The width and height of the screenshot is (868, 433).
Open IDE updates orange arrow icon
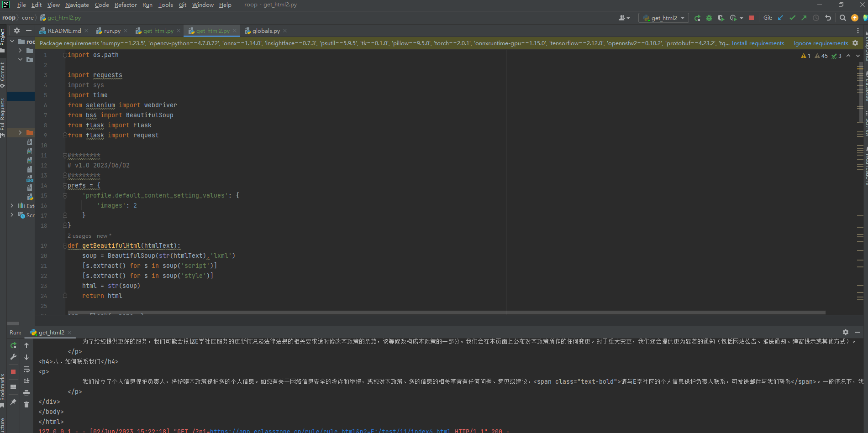point(855,18)
